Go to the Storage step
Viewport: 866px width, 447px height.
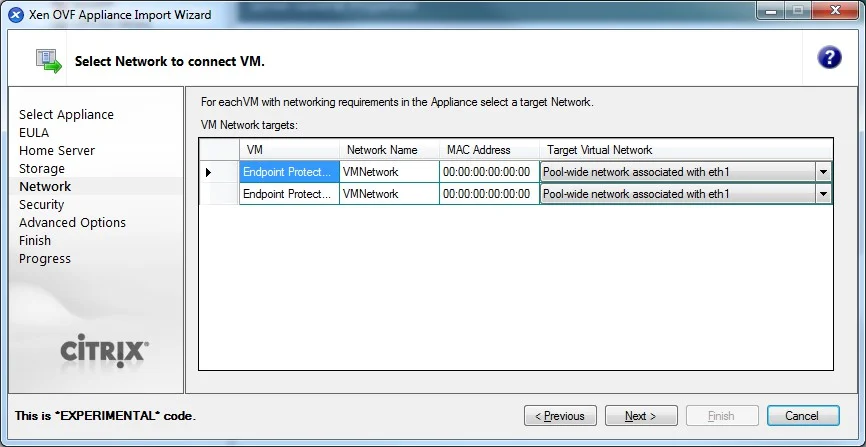point(41,169)
